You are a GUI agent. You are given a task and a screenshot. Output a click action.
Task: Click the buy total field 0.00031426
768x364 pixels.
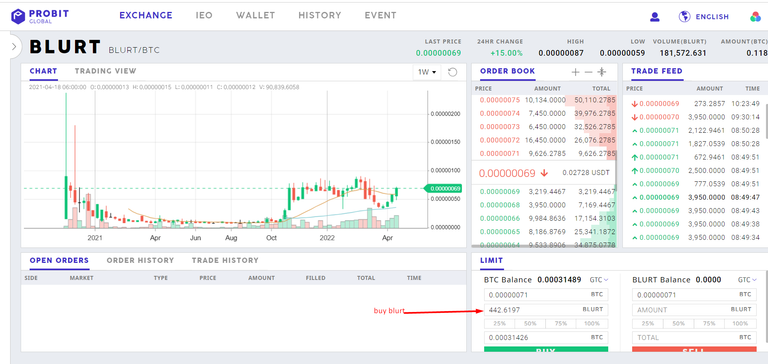[546, 338]
